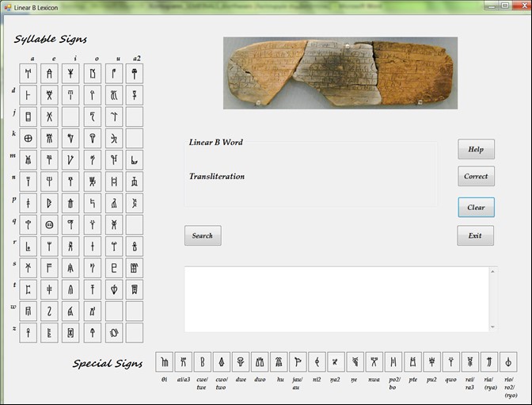Select the 'nwa' special sign
This screenshot has height=405, width=532.
tap(374, 362)
